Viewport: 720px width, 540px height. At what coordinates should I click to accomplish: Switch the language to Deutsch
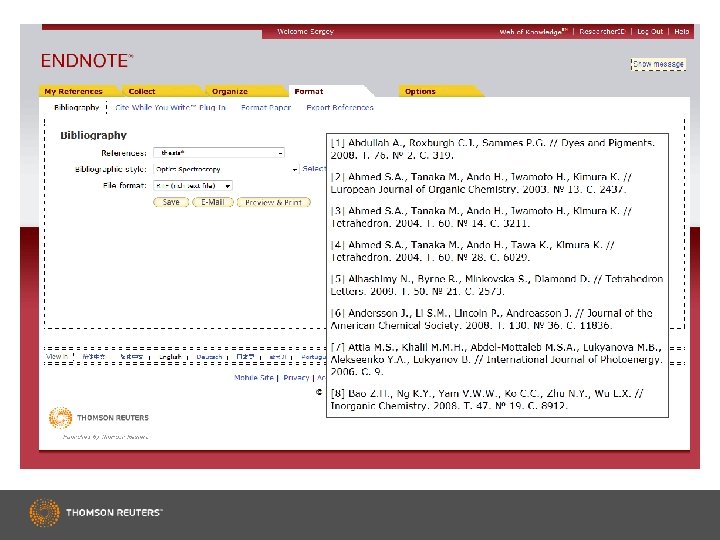(209, 356)
